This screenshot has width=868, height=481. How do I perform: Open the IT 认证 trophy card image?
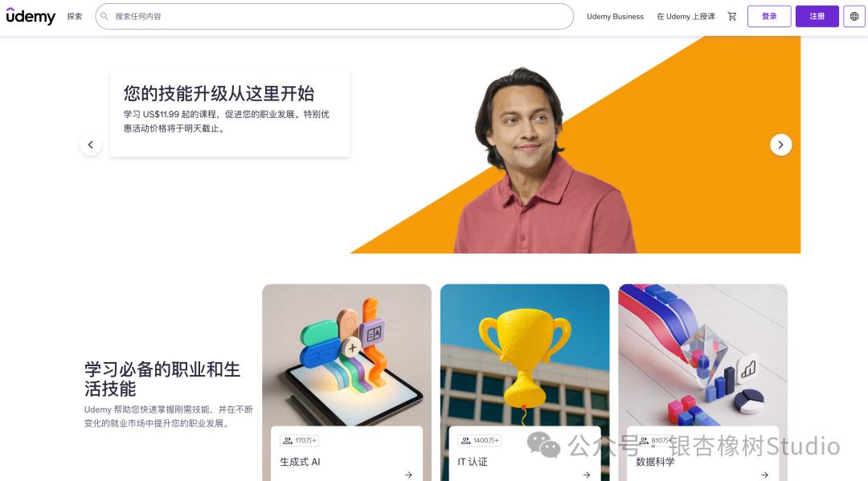point(525,355)
